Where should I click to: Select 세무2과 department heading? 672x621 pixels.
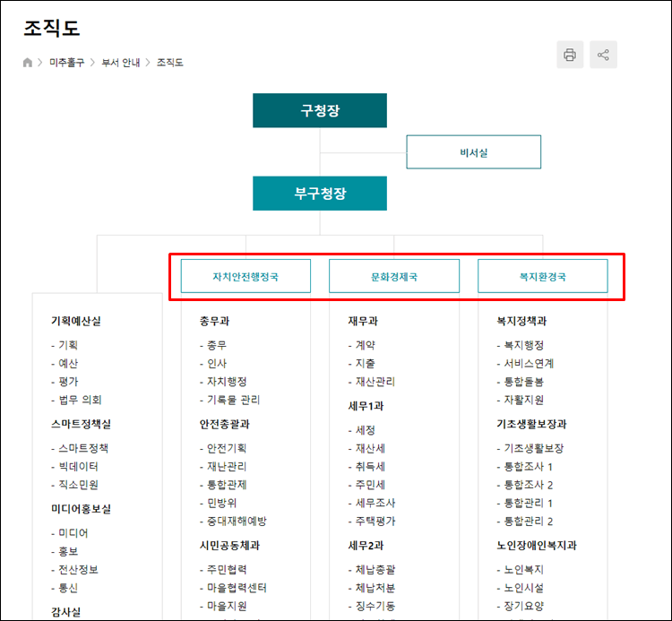click(x=366, y=546)
